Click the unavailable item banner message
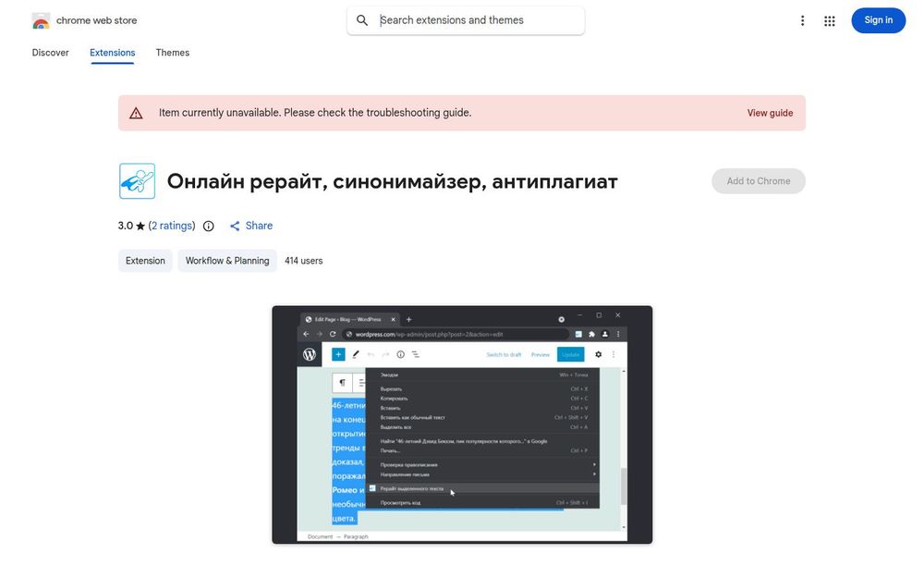The image size is (924, 578). tap(315, 113)
